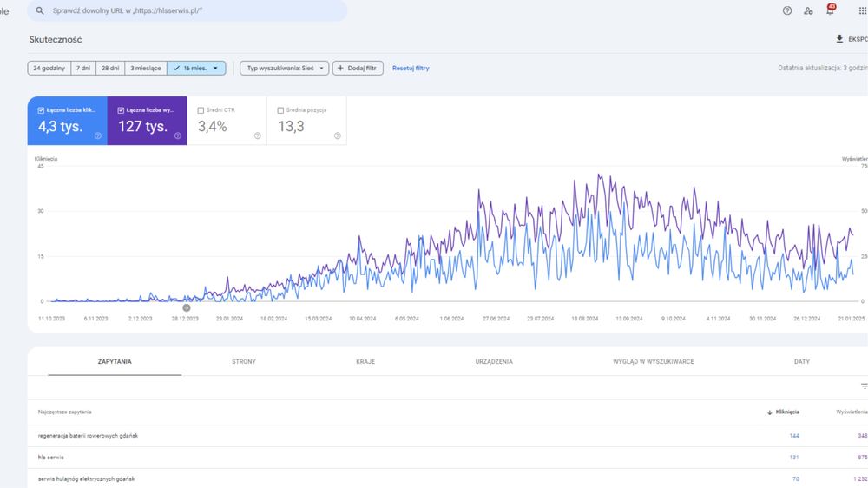Switch to Wygląd w wyszukiwarce tab
The image size is (868, 488).
click(x=654, y=362)
